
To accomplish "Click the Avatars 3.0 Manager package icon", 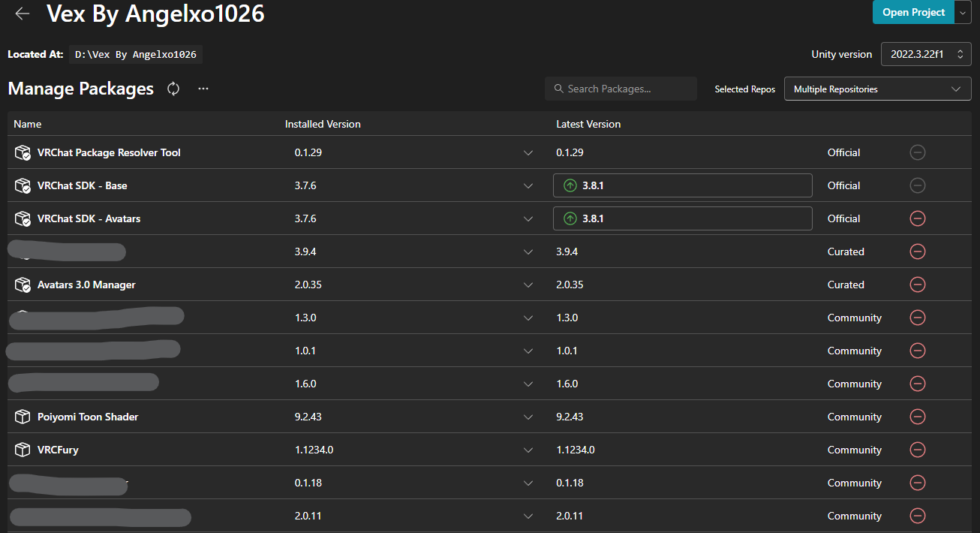I will [x=23, y=285].
